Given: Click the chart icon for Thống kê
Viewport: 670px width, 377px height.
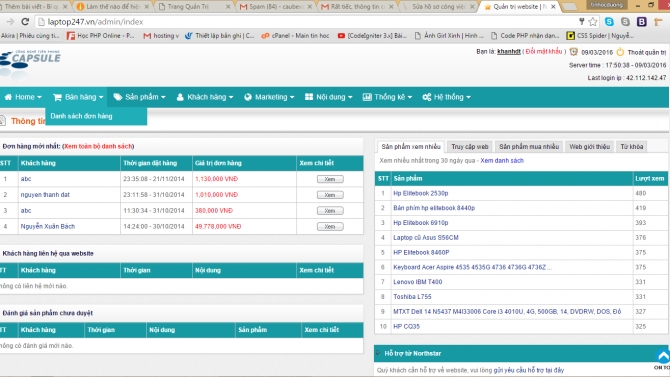Looking at the screenshot, I should coord(367,97).
